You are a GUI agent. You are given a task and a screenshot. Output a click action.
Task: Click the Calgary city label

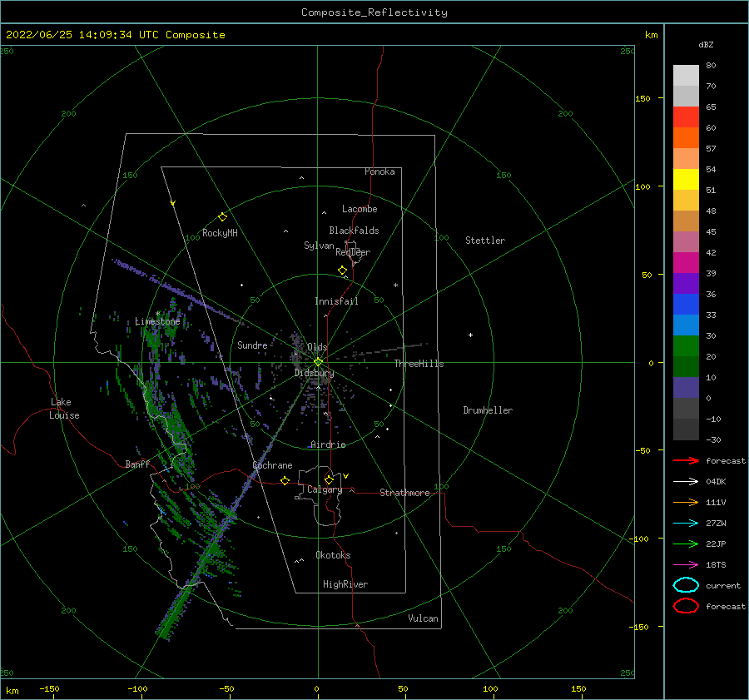coord(325,489)
